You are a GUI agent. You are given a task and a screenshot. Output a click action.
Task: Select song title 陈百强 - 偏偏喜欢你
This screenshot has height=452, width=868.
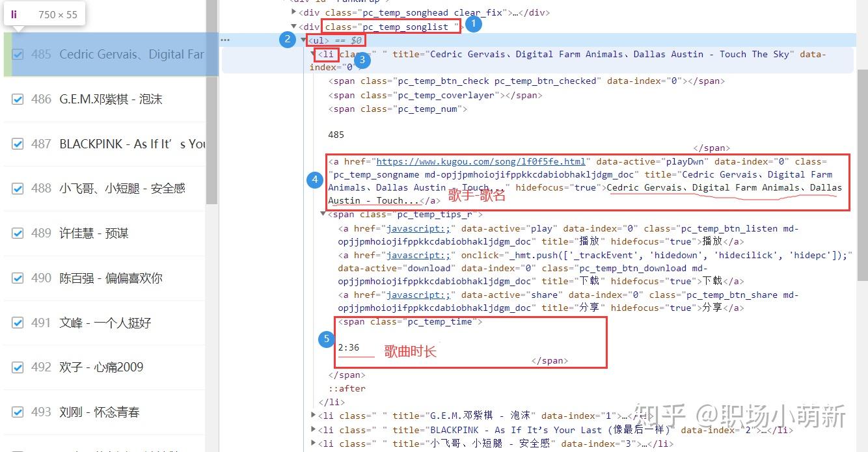click(111, 278)
